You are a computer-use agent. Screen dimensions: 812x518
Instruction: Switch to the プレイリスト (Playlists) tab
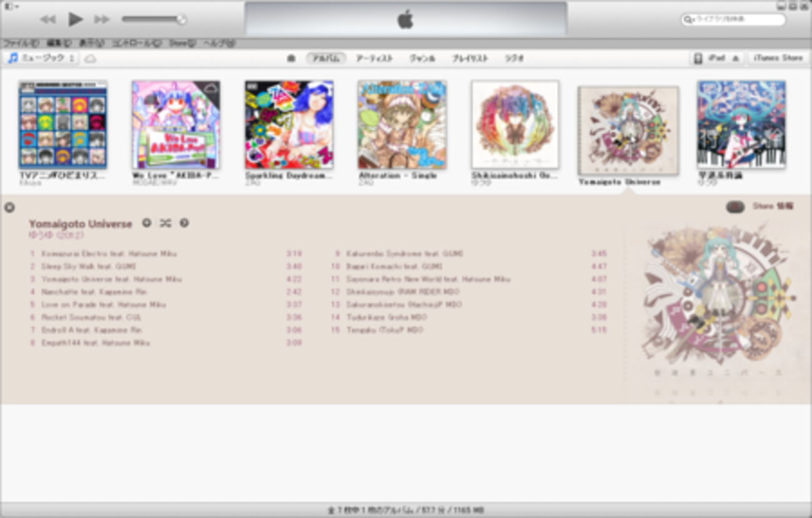pos(470,58)
